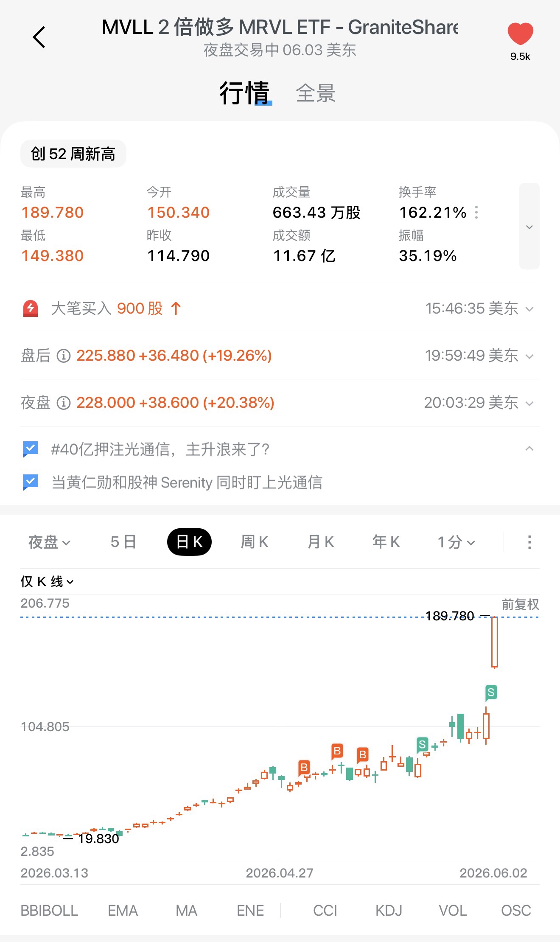The image size is (560, 942).
Task: Tap the S marker above latest candle
Action: (491, 692)
